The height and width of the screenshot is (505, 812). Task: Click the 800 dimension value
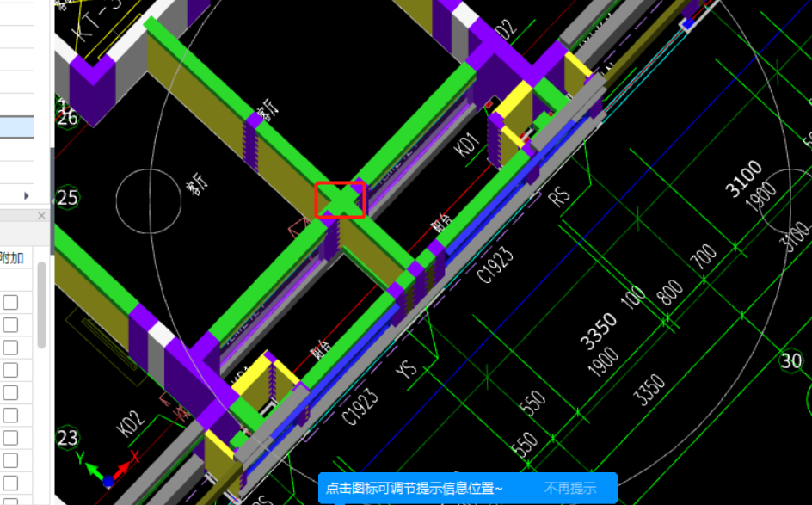pyautogui.click(x=669, y=293)
